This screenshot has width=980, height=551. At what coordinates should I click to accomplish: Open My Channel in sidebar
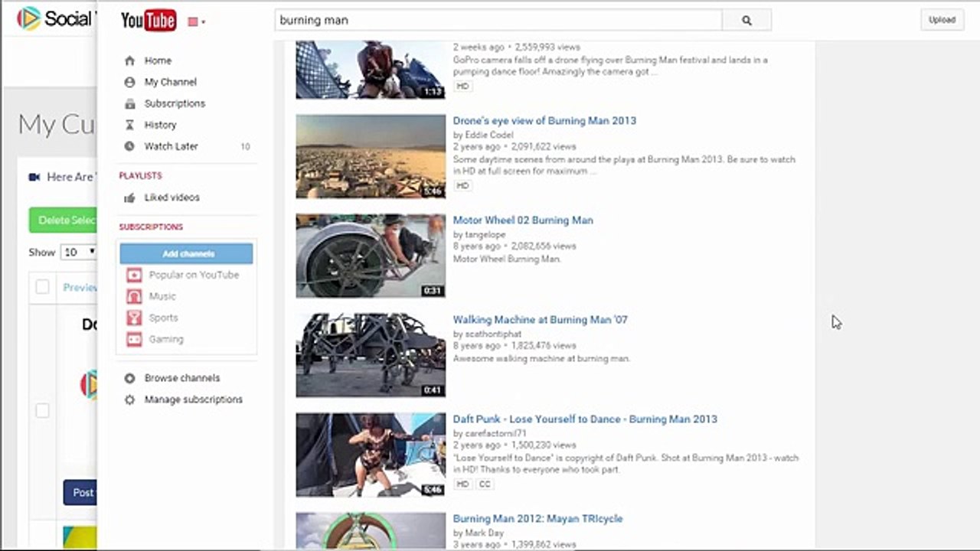(171, 82)
